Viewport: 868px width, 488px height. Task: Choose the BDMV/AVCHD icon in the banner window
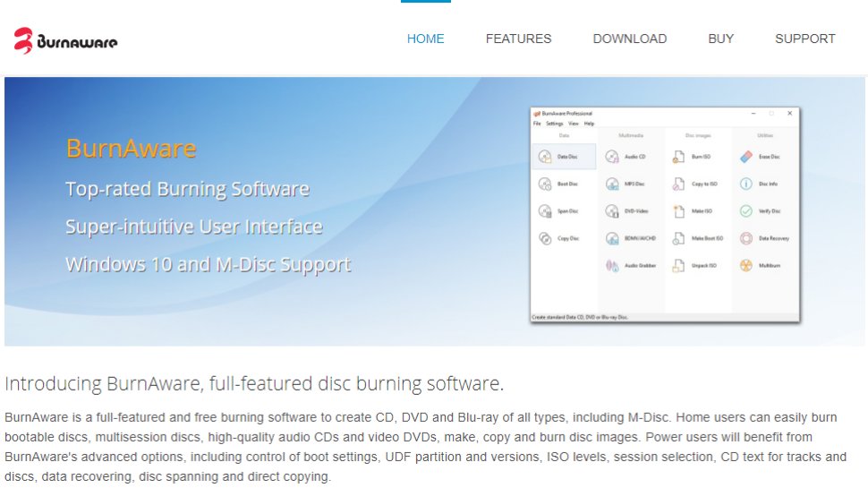tap(612, 238)
